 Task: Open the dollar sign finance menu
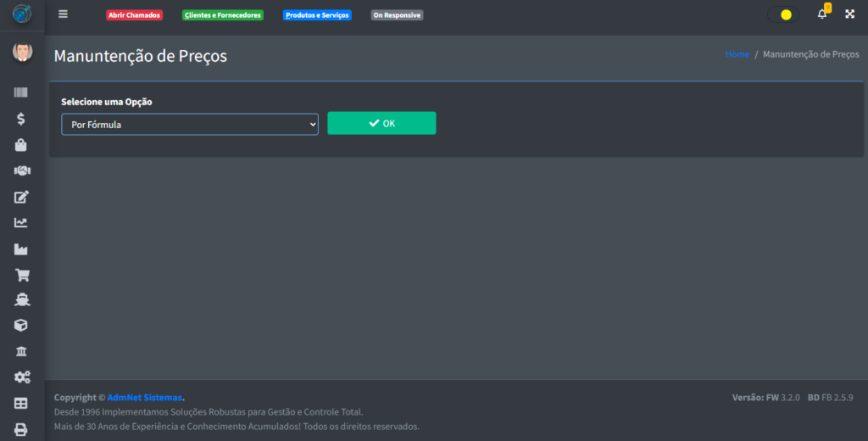click(x=21, y=119)
